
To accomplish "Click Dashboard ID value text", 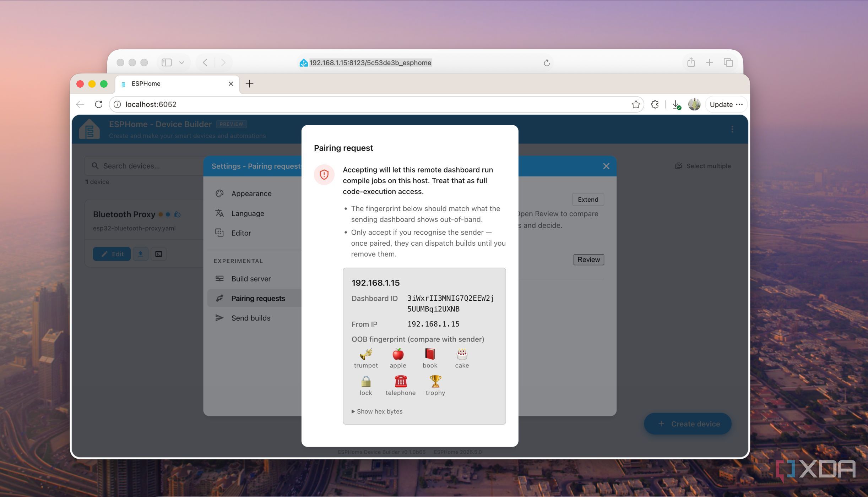I will (x=450, y=304).
